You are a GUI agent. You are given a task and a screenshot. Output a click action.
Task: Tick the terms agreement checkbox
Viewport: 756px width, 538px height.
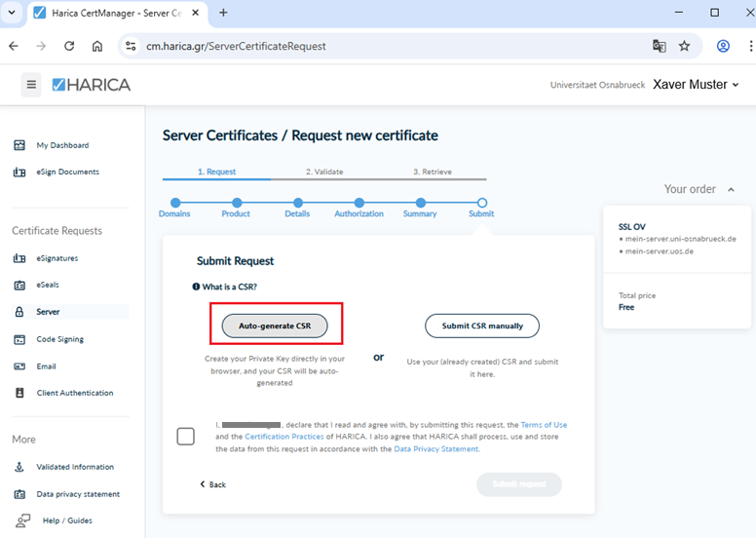pos(186,437)
